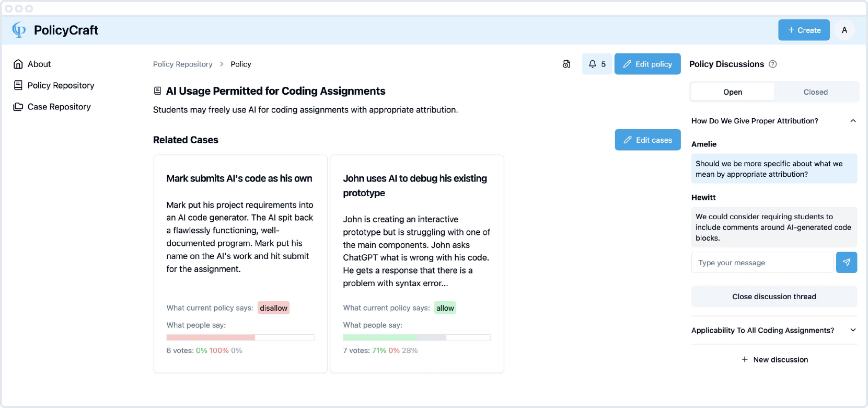
Task: Send the discussion message via paper-plane icon
Action: pyautogui.click(x=846, y=263)
